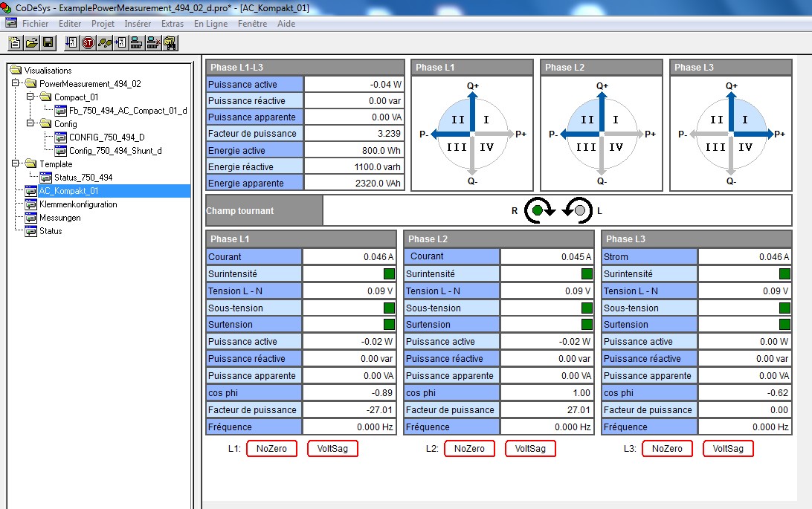Collapse the Template folder node
812x509 pixels.
(16, 163)
